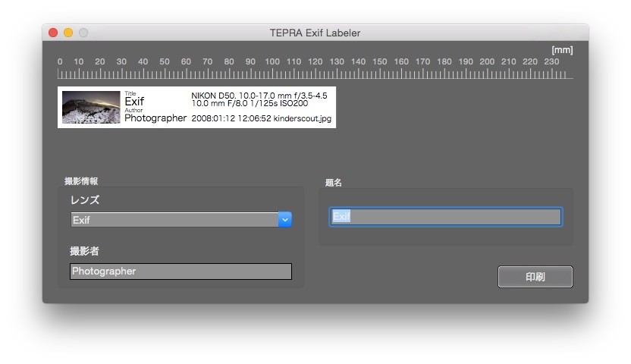The width and height of the screenshot is (631, 364).
Task: Click the 撮影者 Photographer input field
Action: (181, 271)
